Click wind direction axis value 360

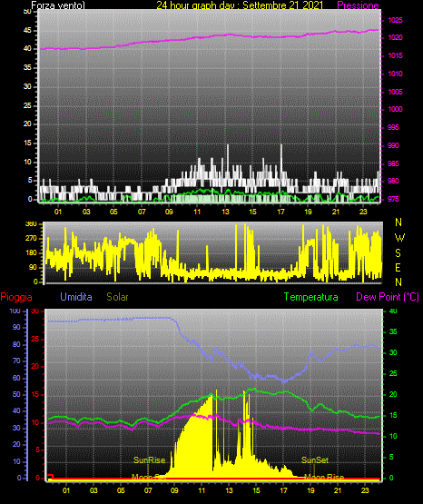point(31,224)
